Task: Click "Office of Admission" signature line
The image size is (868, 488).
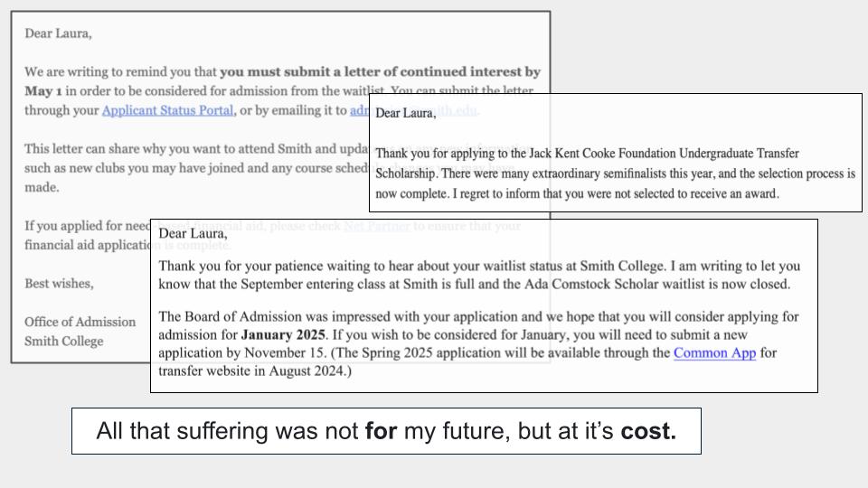Action: click(x=80, y=322)
